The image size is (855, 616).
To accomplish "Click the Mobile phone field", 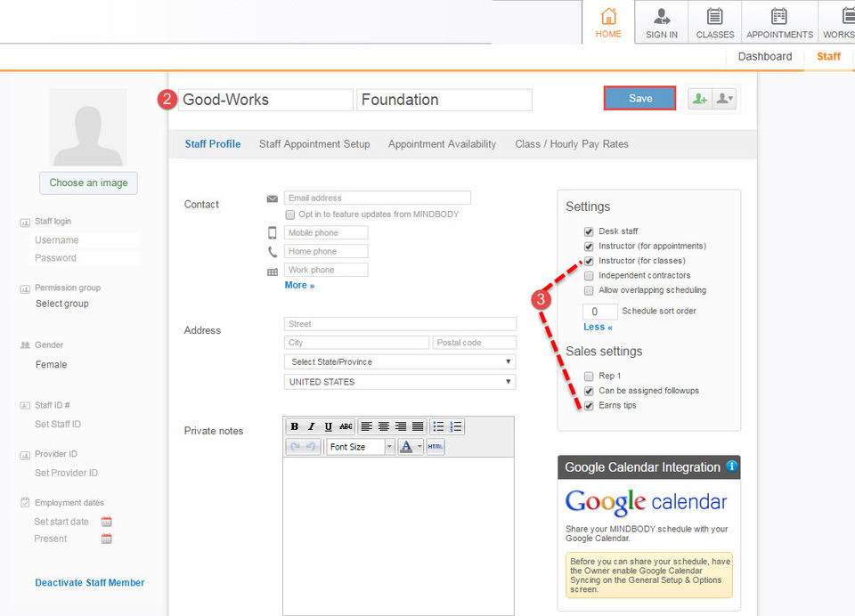I will [326, 232].
